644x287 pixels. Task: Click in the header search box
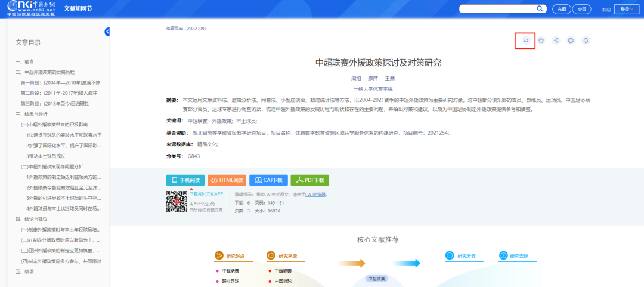[497, 8]
